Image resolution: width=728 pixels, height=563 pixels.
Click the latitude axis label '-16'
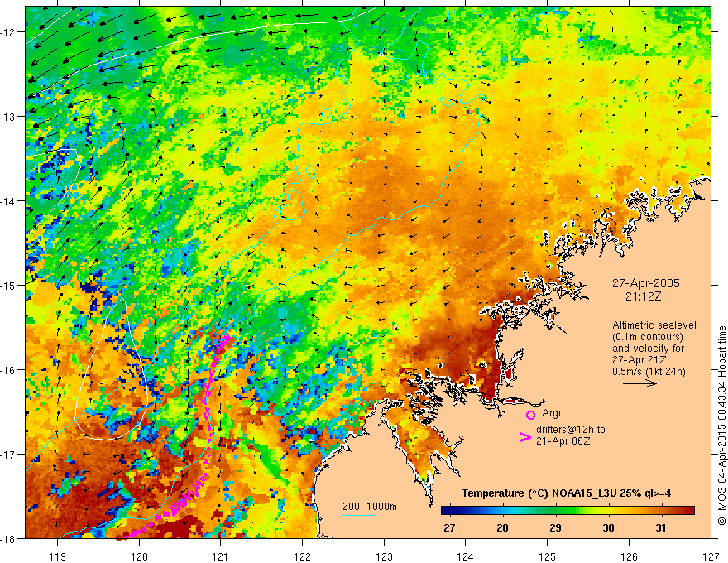coord(8,370)
